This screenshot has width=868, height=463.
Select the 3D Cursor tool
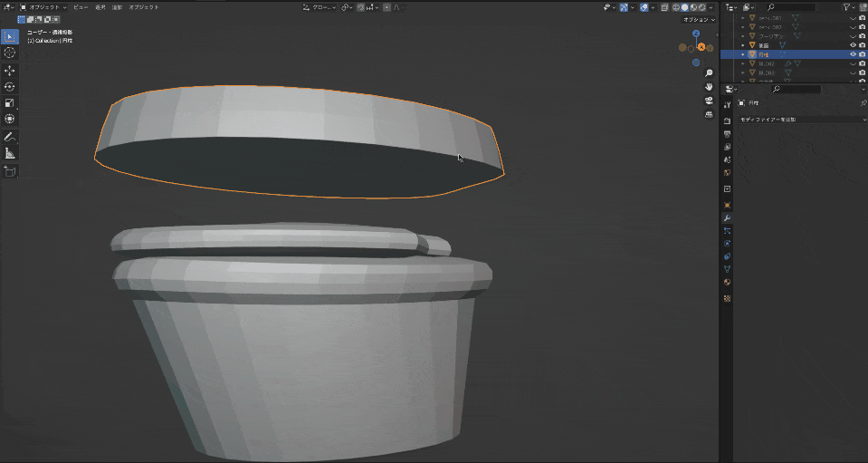point(9,53)
